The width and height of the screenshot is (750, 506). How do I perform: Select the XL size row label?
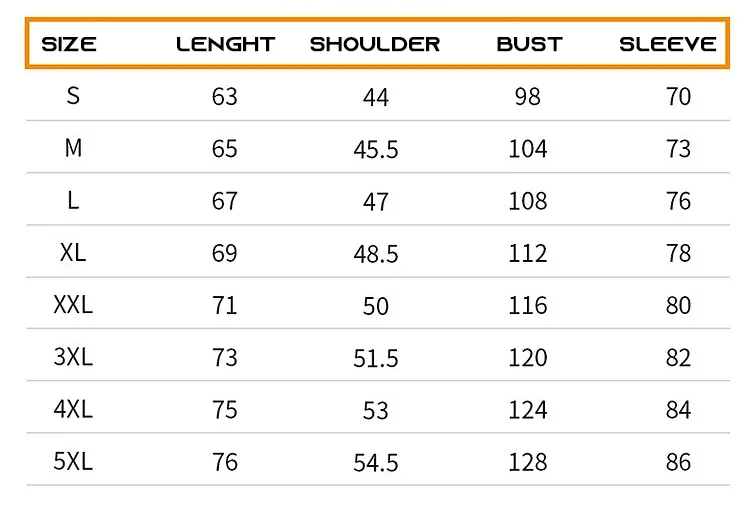[73, 252]
